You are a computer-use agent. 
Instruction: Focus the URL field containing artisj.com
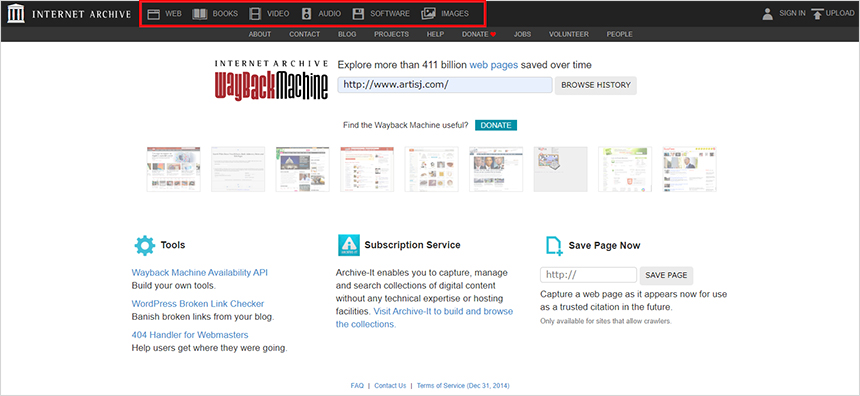click(445, 85)
